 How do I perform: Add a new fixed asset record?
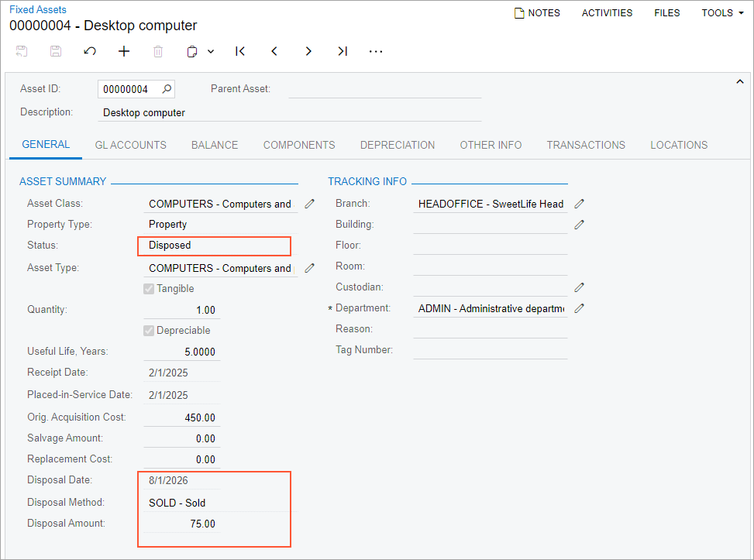[x=124, y=51]
